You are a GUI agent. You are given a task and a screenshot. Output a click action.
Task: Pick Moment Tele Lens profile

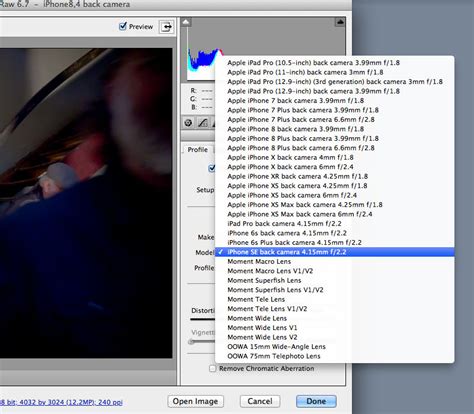coord(335,299)
